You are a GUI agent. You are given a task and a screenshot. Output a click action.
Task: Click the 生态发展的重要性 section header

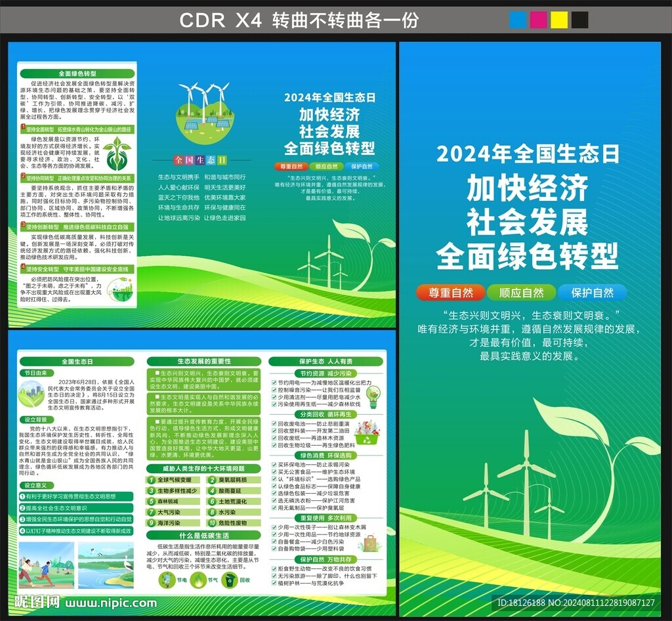(x=204, y=361)
